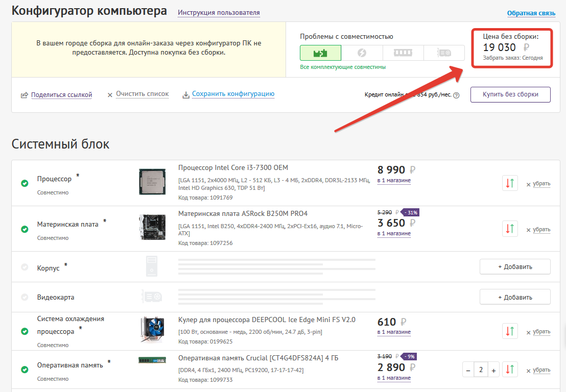Click swap icon for Crucial RAM row

click(510, 370)
